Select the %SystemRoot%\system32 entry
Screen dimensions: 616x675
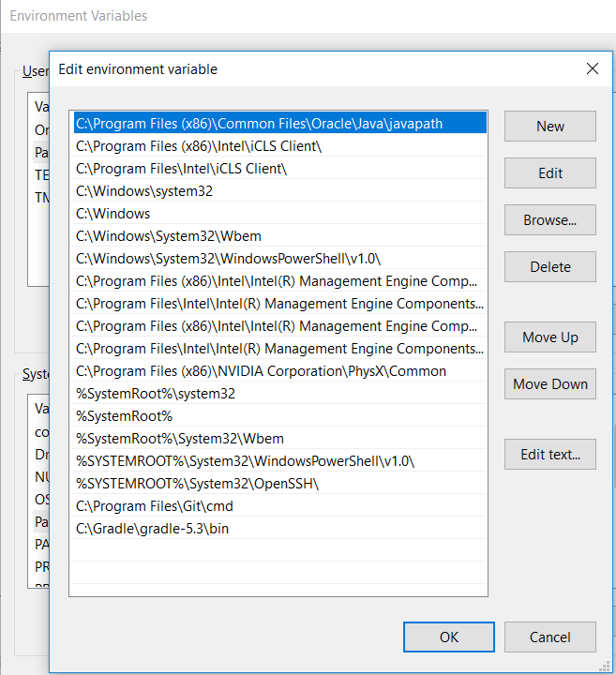coord(279,394)
